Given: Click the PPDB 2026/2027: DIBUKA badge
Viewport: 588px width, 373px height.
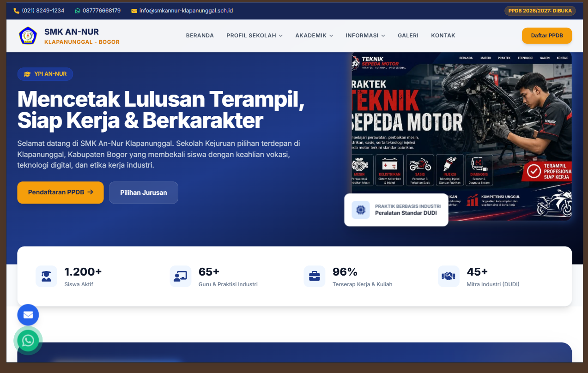Looking at the screenshot, I should click(x=540, y=11).
